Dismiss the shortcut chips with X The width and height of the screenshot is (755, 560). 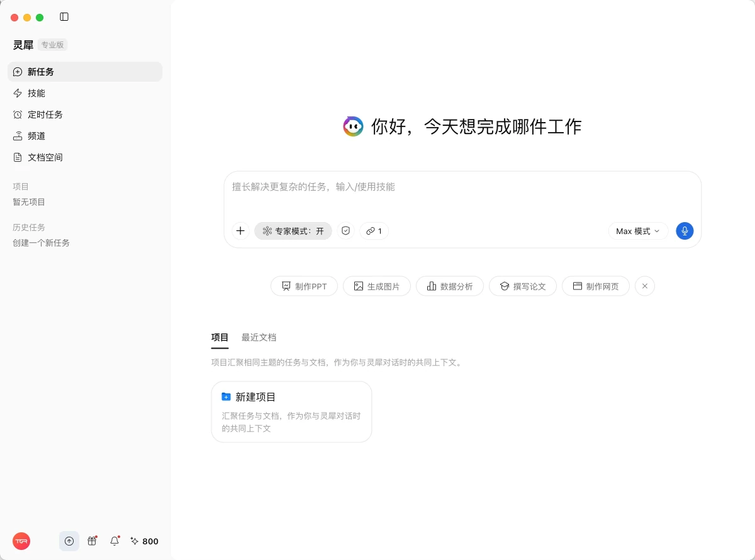point(645,286)
